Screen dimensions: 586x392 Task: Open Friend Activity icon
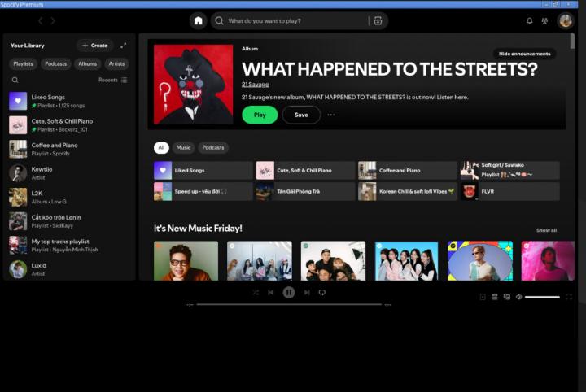click(x=544, y=20)
